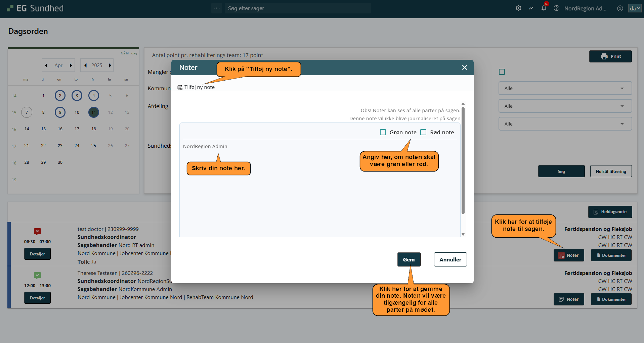Cancel the note with Annuller
Image resolution: width=644 pixels, height=343 pixels.
tap(450, 259)
